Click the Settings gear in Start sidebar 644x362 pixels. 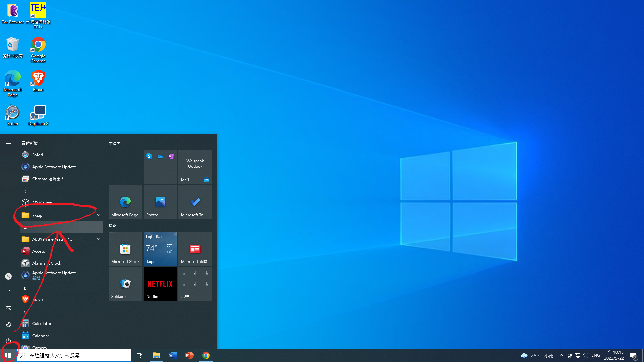click(x=8, y=324)
